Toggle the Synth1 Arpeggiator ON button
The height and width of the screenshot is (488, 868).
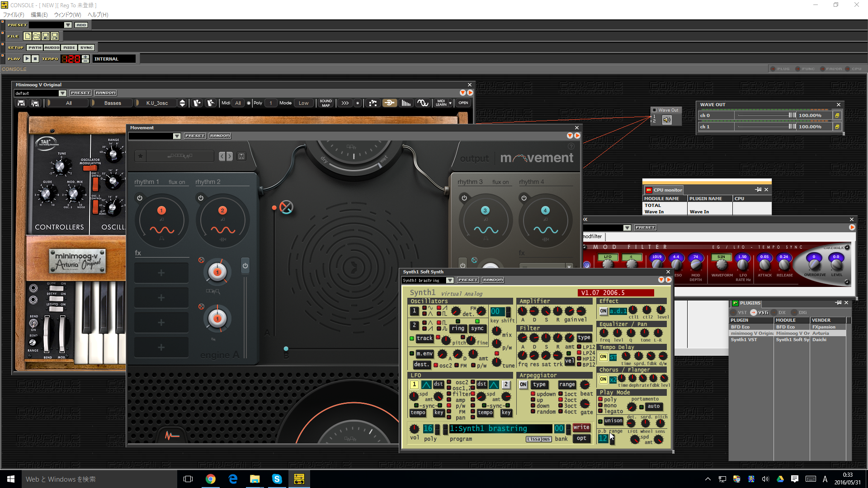523,385
